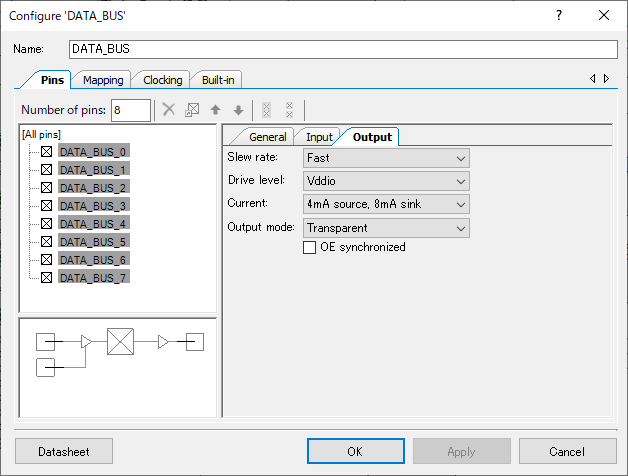Click the unpair pins toolbar icon
The image size is (628, 476).
click(x=289, y=110)
